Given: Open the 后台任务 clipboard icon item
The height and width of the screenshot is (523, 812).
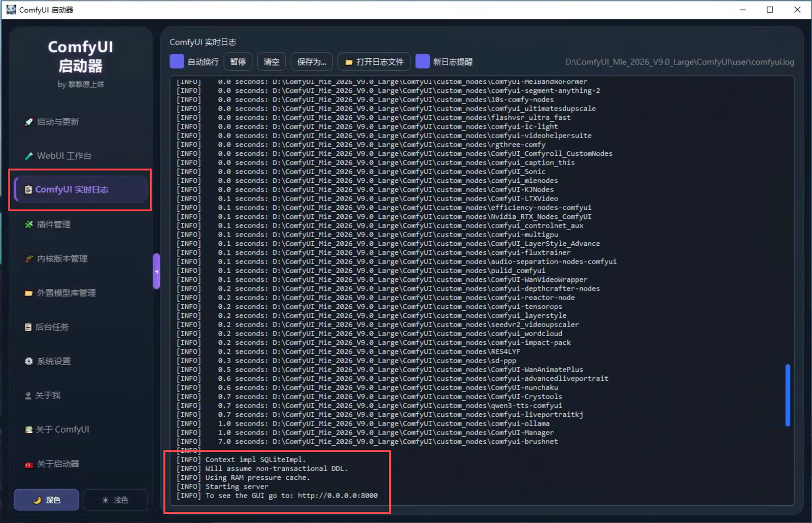Looking at the screenshot, I should pos(28,327).
